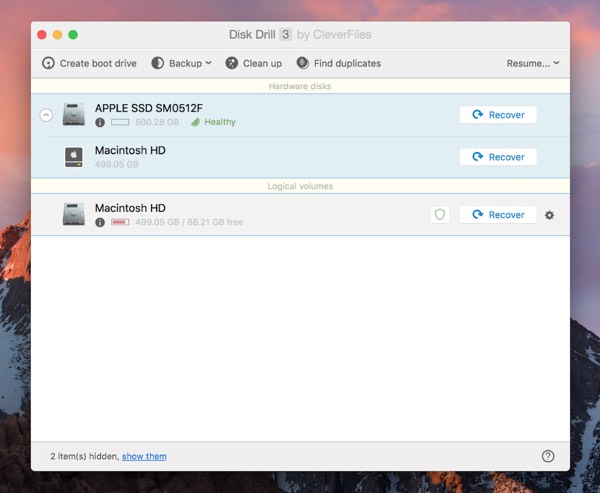Open the Find duplicates tool
This screenshot has height=493, width=600.
tap(339, 63)
